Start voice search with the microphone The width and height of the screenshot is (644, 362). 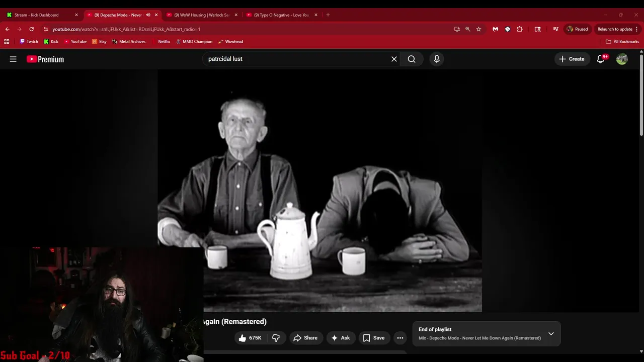coord(437,59)
